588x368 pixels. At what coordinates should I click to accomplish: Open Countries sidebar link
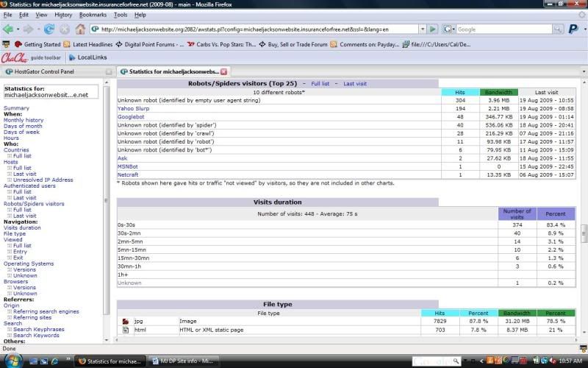[x=16, y=150]
